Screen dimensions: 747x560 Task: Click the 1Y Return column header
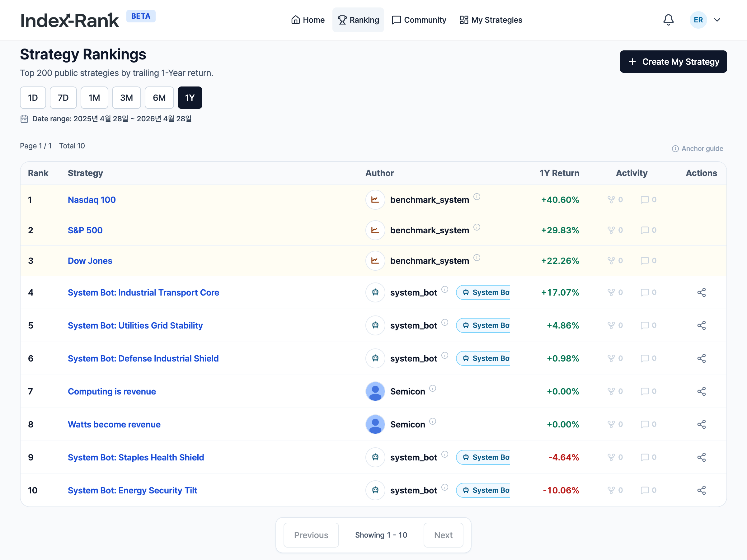click(x=559, y=173)
